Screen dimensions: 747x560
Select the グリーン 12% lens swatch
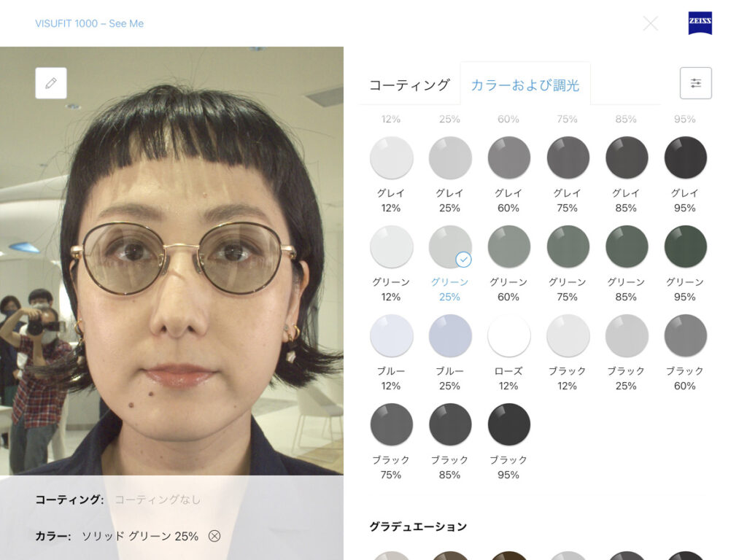tap(391, 246)
